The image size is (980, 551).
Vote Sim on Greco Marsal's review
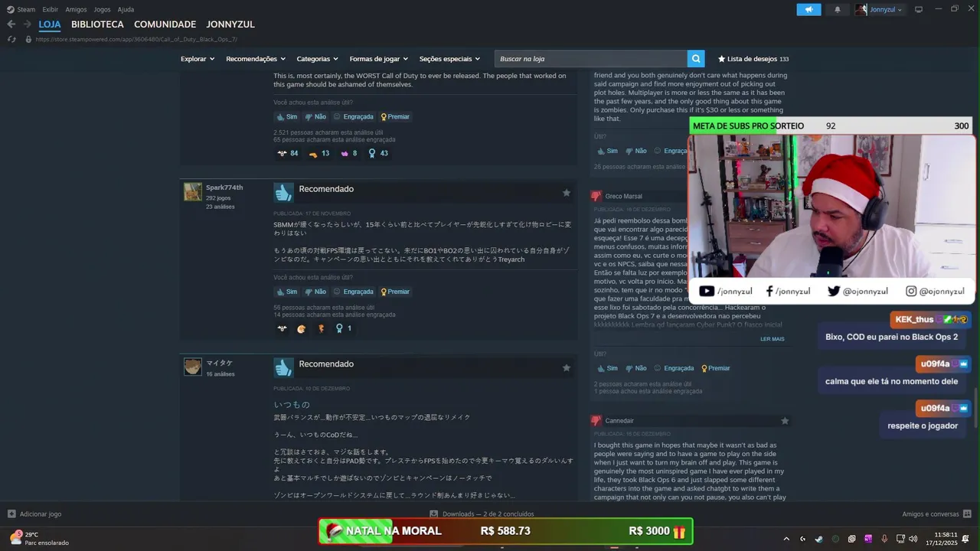(x=607, y=368)
